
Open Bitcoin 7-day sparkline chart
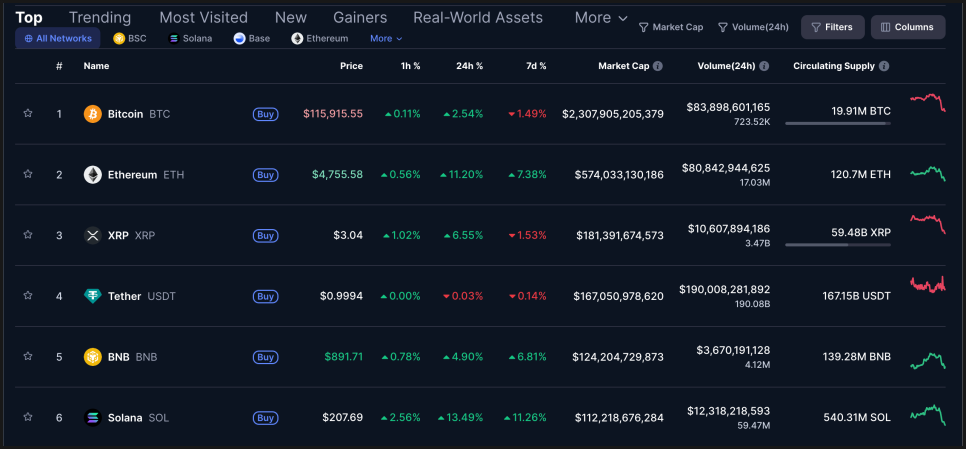click(x=928, y=102)
